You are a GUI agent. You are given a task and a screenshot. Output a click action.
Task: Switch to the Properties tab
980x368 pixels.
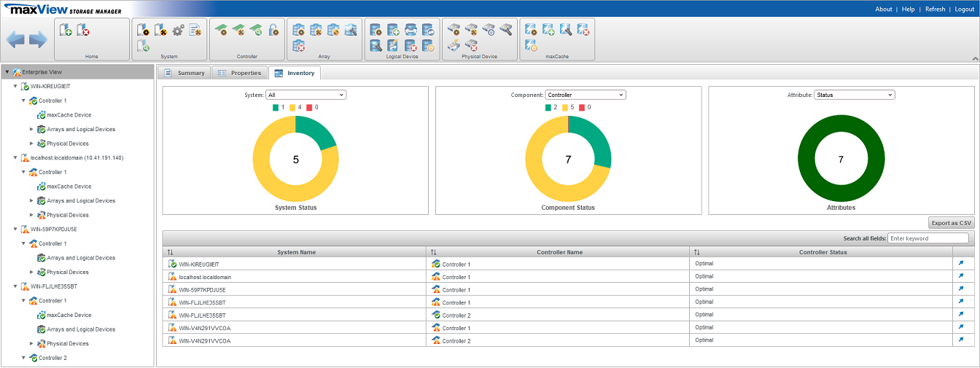coord(239,73)
